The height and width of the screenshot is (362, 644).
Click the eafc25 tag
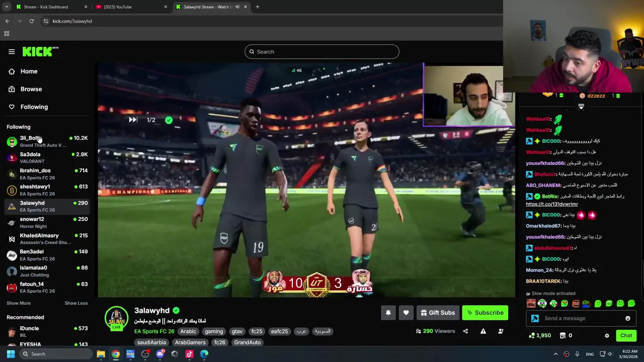[279, 331]
